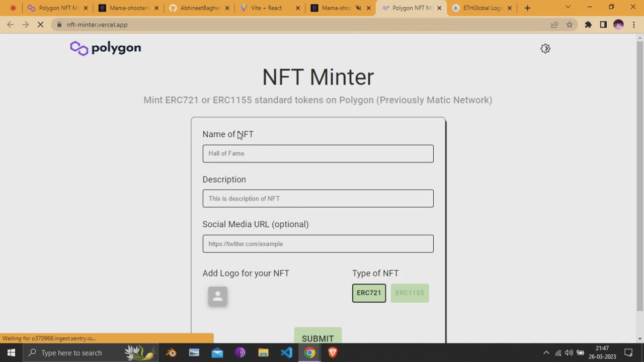Open Wi-Fi network settings in tray
The width and height of the screenshot is (644, 362).
[x=558, y=353]
